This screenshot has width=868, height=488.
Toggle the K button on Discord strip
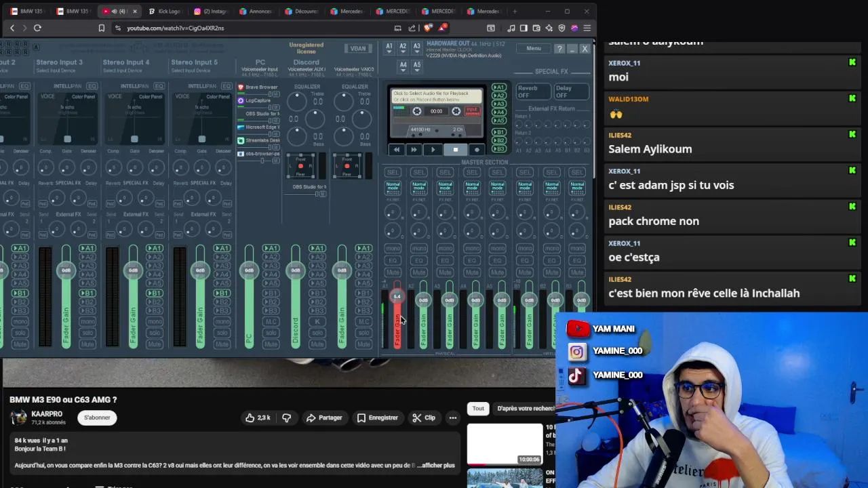(x=317, y=321)
